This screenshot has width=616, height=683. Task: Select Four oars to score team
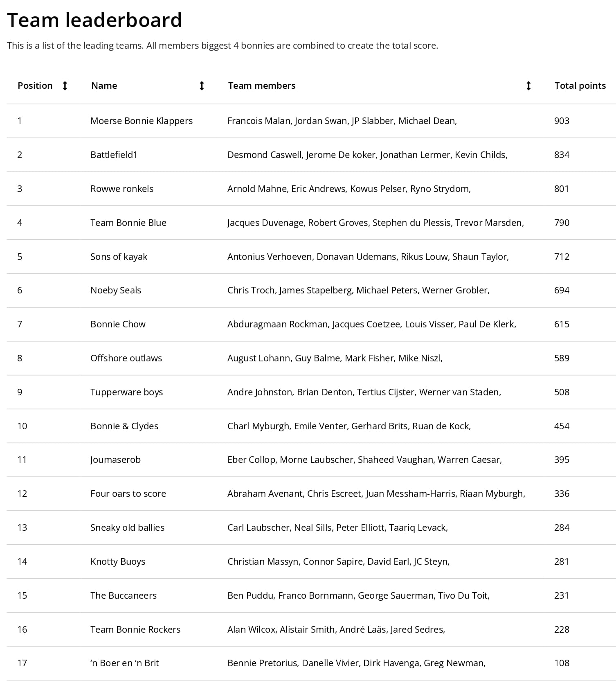coord(128,494)
